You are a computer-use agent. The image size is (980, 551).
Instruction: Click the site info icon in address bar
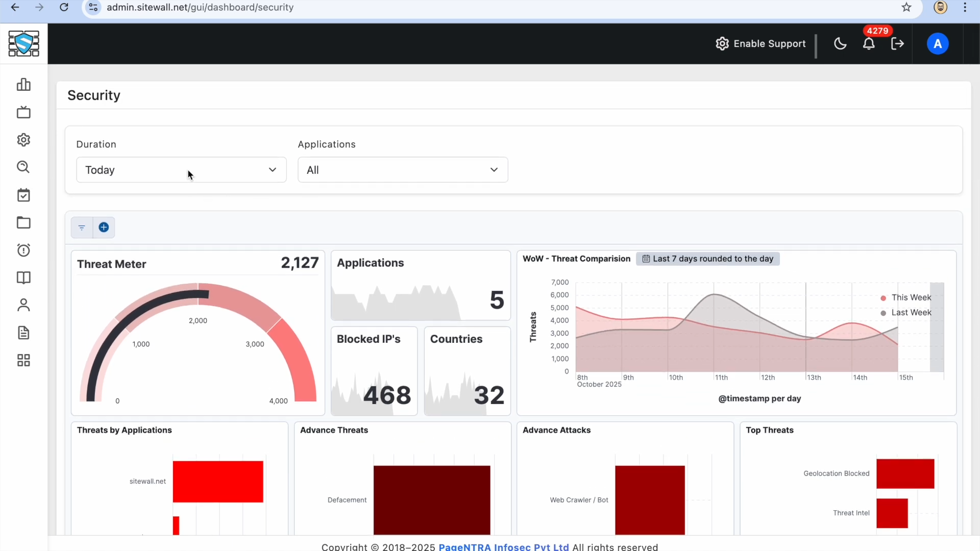tap(93, 7)
